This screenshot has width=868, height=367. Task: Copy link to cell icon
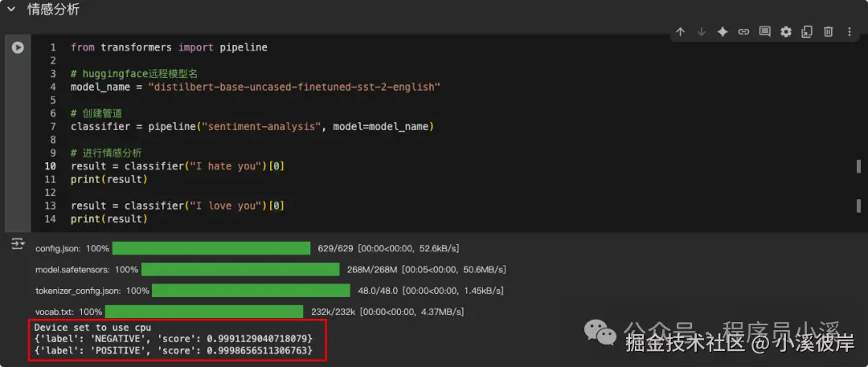click(743, 32)
